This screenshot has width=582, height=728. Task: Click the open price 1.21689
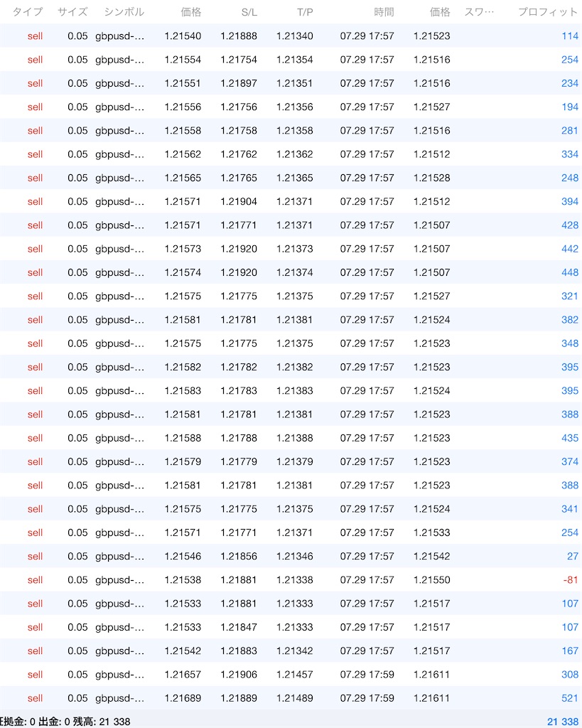[x=183, y=698]
